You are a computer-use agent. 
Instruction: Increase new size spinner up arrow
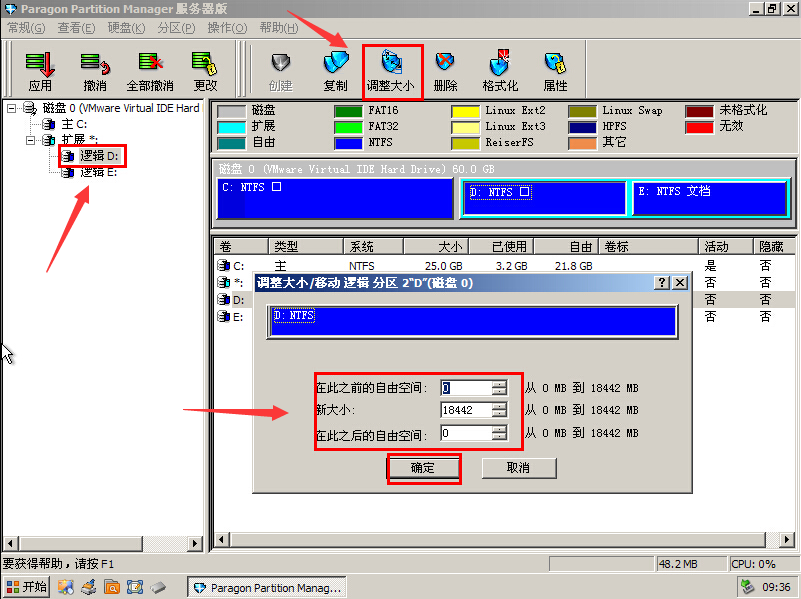(500, 406)
